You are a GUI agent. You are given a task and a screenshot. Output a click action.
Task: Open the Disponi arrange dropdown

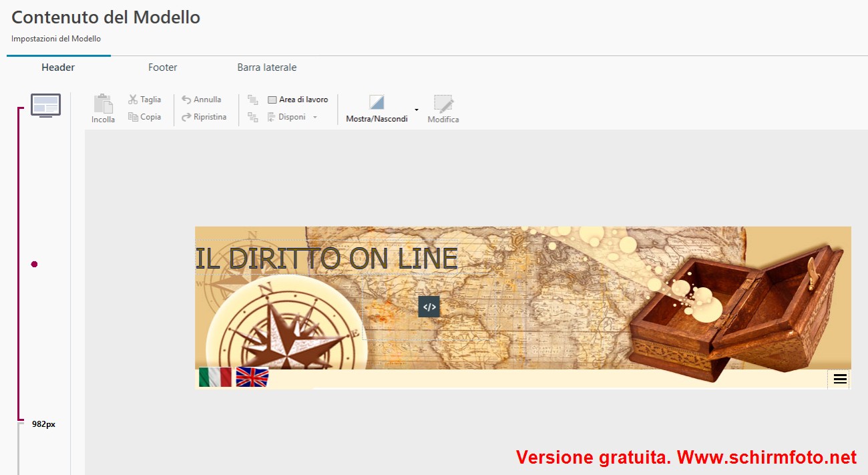coord(292,117)
